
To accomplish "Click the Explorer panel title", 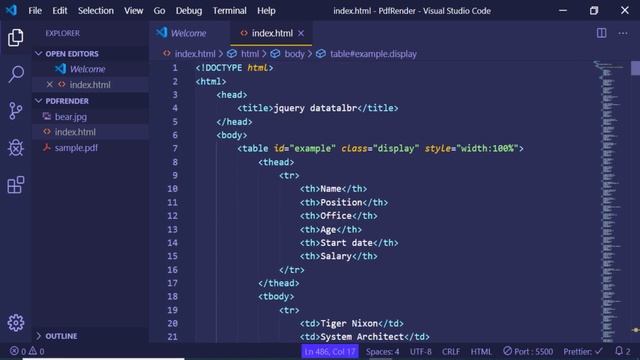I will (x=62, y=33).
